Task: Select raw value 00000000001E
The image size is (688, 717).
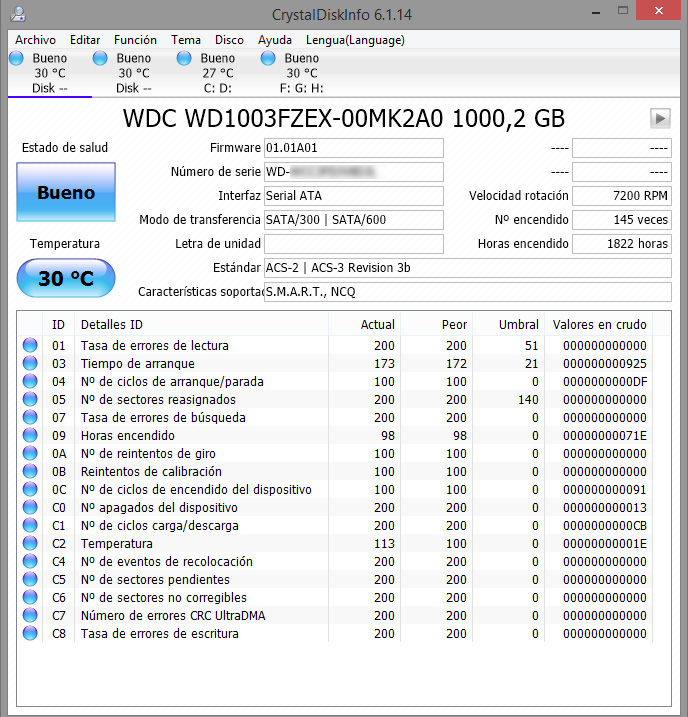Action: click(605, 543)
